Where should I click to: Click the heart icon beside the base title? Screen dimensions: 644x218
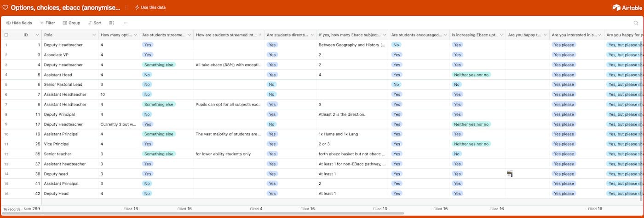[x=5, y=7]
